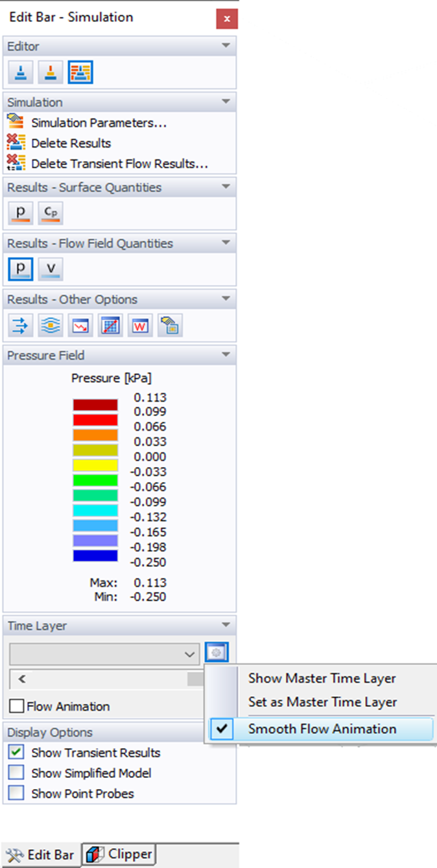The height and width of the screenshot is (868, 437).
Task: Click the Min: -0.250 value
Action: coord(148,597)
